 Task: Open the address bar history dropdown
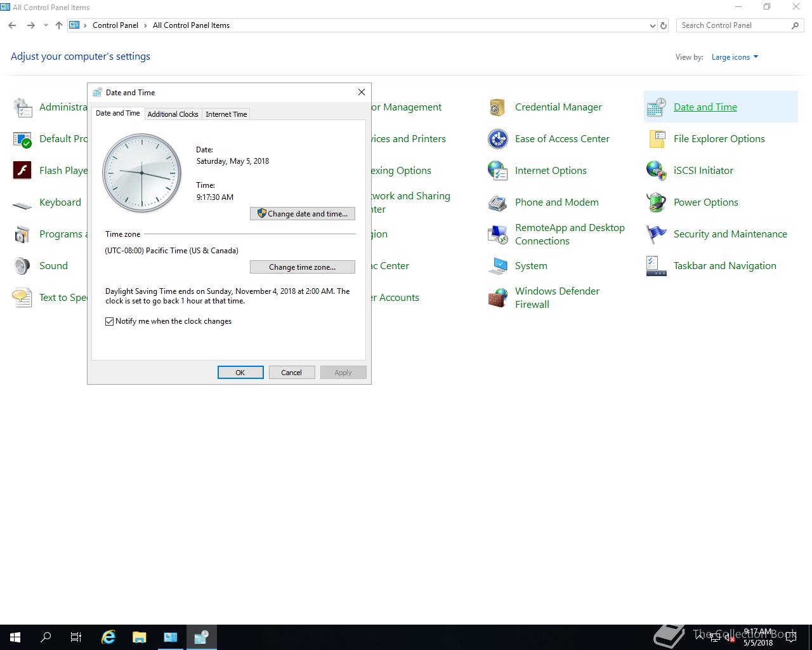(x=653, y=25)
